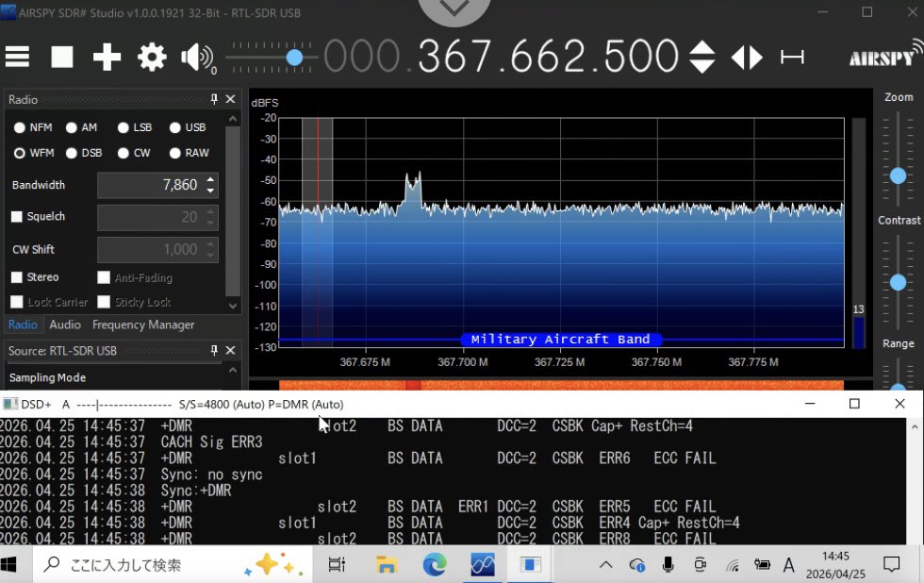Enable the Stereo checkbox
This screenshot has height=583, width=924.
point(17,277)
